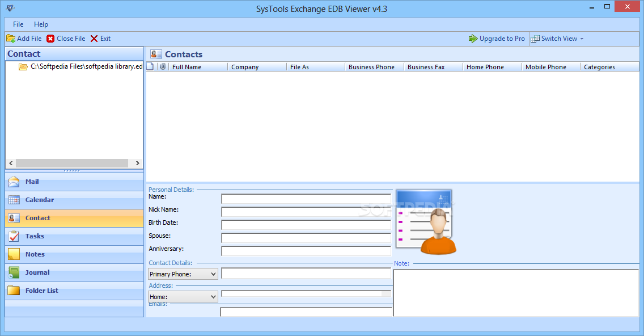Click the Folder List folder icon
Image resolution: width=644 pixels, height=336 pixels.
click(14, 291)
